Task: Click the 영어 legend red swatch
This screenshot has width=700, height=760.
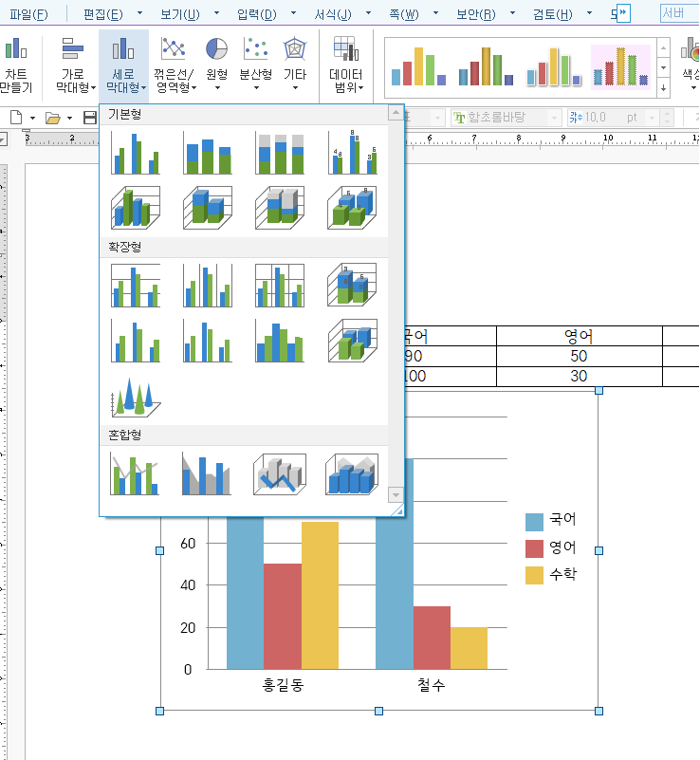Action: pos(534,549)
